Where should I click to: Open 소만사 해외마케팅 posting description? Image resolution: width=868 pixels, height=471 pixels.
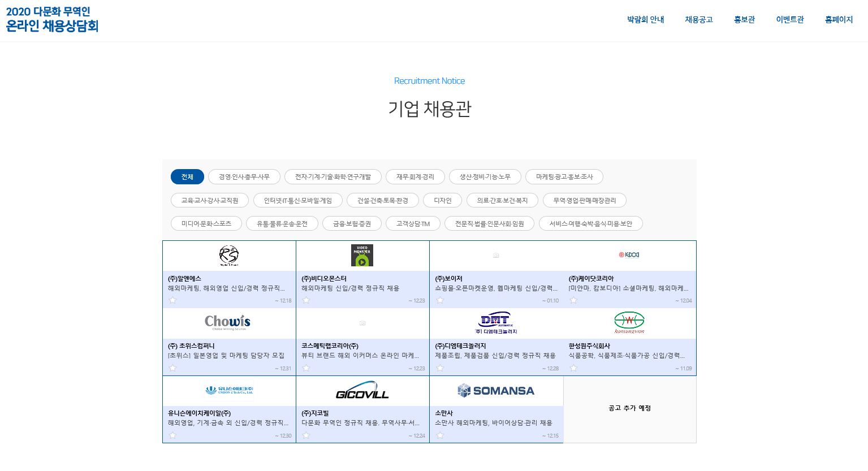[x=494, y=423]
